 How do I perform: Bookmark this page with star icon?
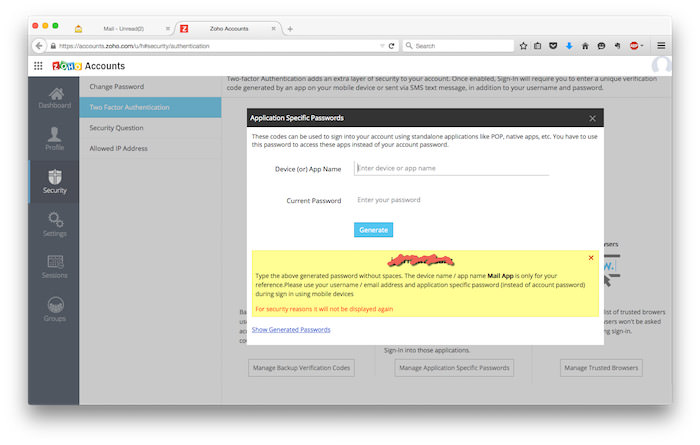523,46
